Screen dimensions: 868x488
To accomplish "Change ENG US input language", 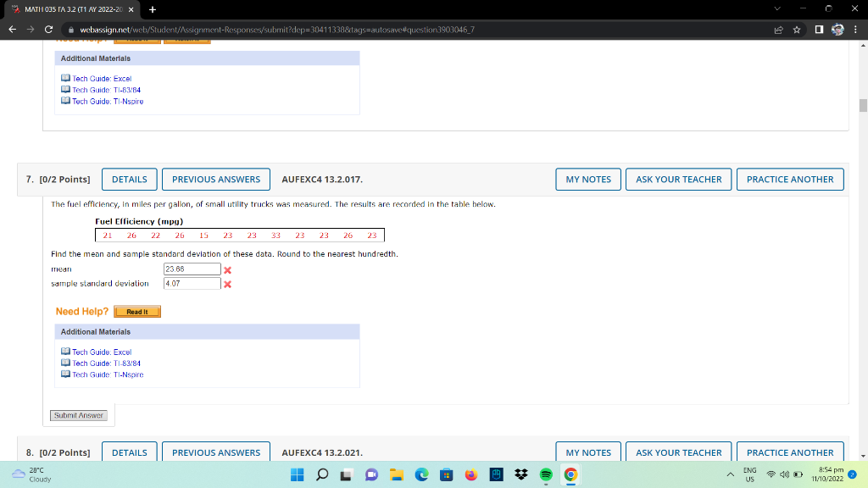I will coord(749,474).
